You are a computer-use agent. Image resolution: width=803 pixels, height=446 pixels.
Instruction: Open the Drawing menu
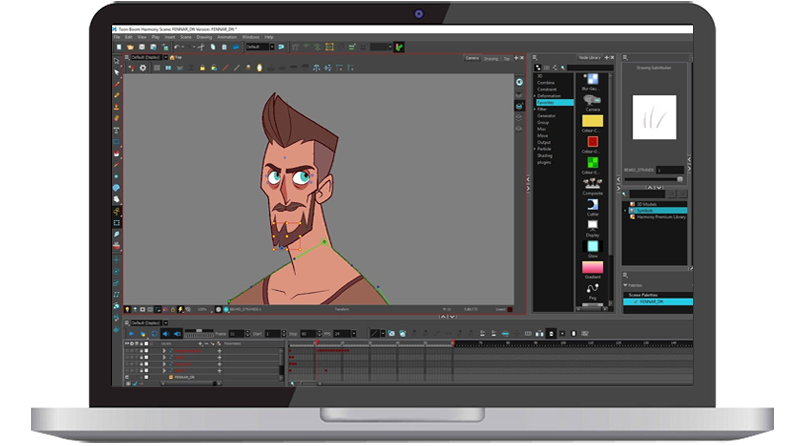204,37
